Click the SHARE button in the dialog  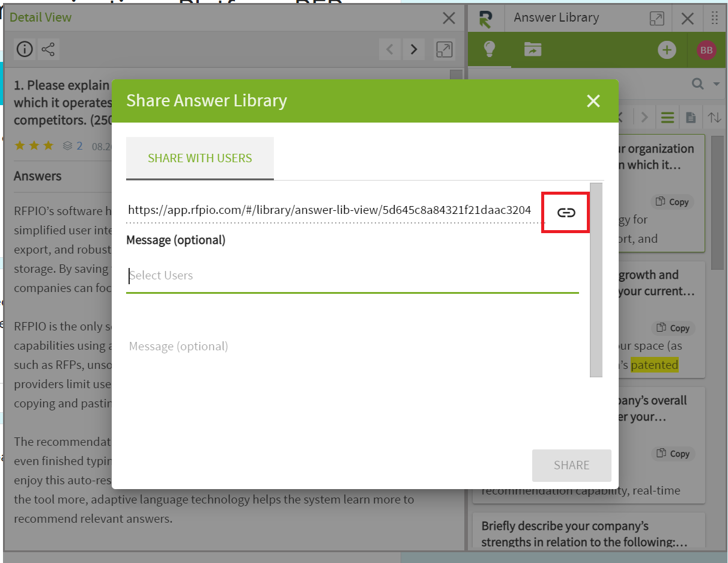click(572, 465)
